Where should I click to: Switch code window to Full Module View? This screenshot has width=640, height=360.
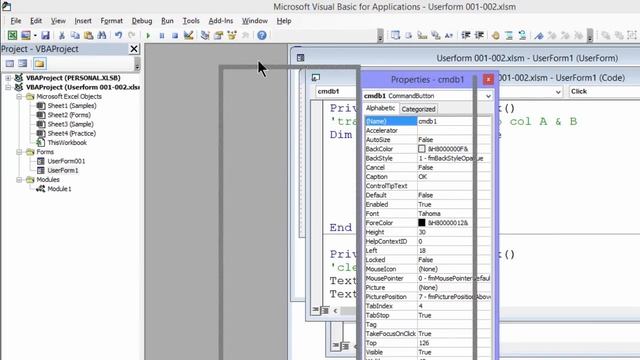coord(325,311)
